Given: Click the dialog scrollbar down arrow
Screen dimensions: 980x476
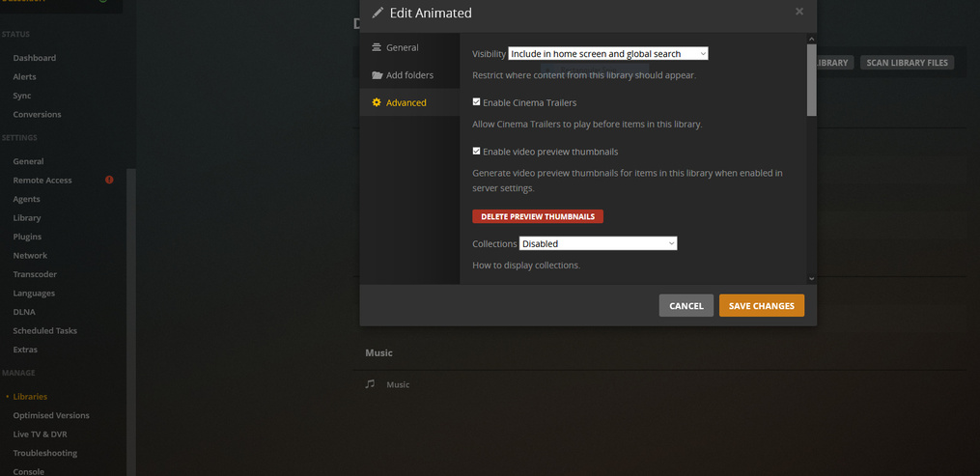Looking at the screenshot, I should pos(811,279).
